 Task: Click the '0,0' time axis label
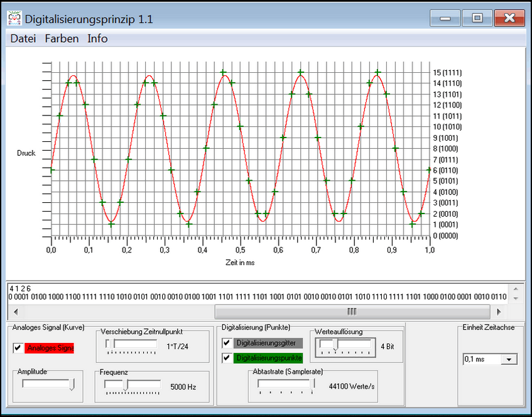tap(52, 250)
